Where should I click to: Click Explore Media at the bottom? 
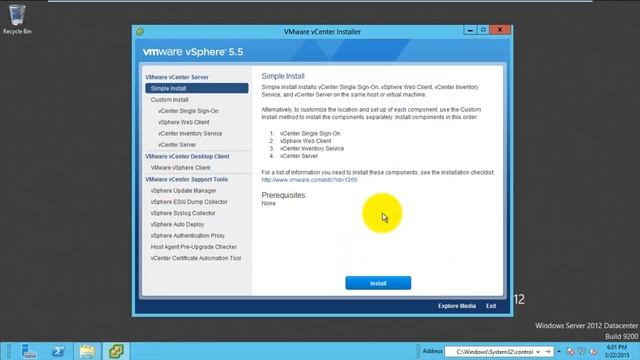457,306
